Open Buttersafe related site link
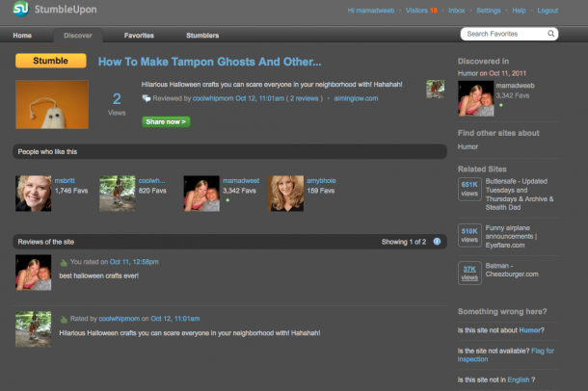Screen dimensions: 588x391 click(x=520, y=195)
